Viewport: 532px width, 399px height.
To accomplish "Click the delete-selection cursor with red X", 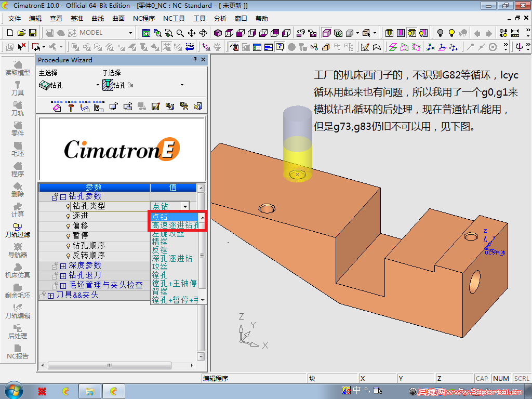I will tap(21, 47).
